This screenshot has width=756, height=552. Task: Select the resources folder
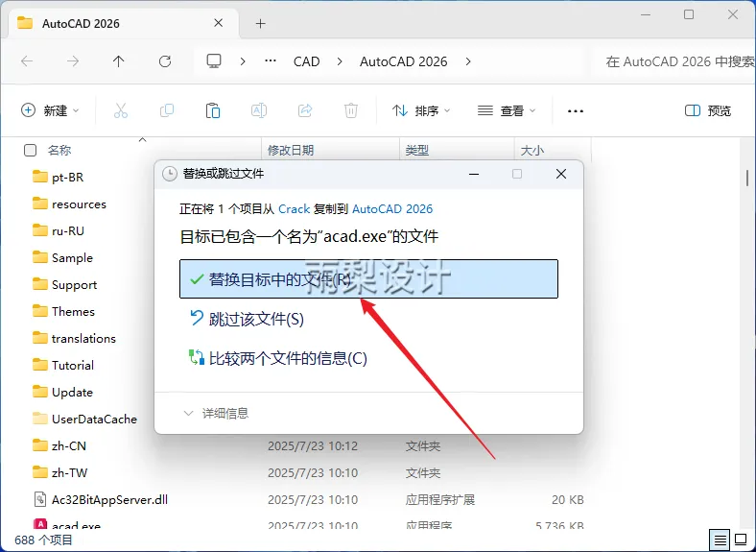pos(69,204)
